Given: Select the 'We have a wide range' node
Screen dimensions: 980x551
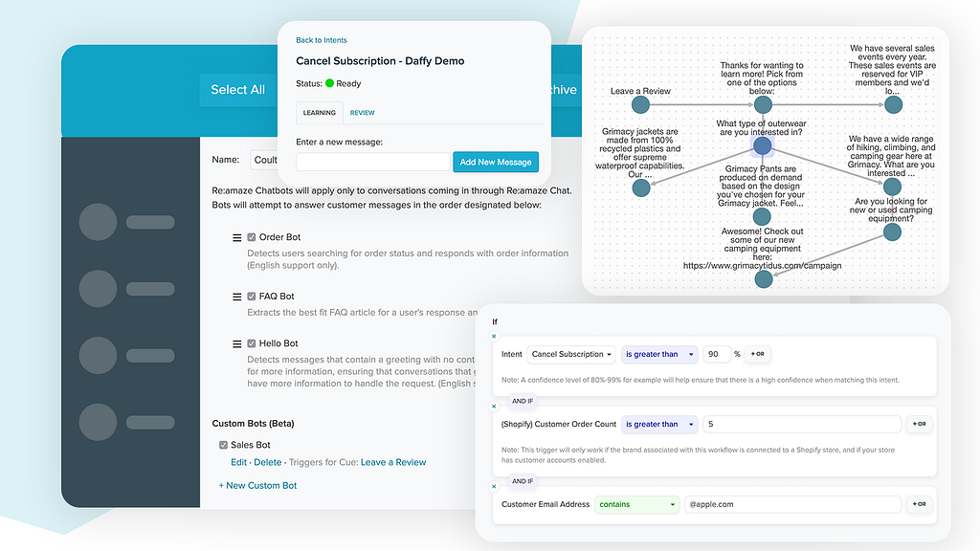Looking at the screenshot, I should (892, 187).
